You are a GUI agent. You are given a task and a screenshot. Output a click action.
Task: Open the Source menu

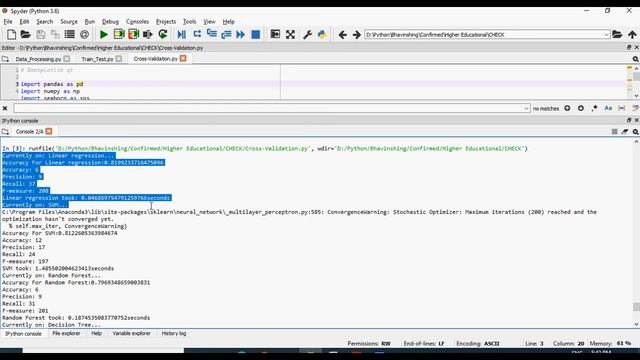point(69,21)
